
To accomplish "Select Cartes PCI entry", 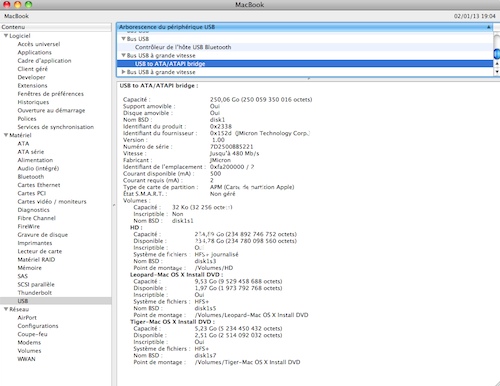I will 32,193.
